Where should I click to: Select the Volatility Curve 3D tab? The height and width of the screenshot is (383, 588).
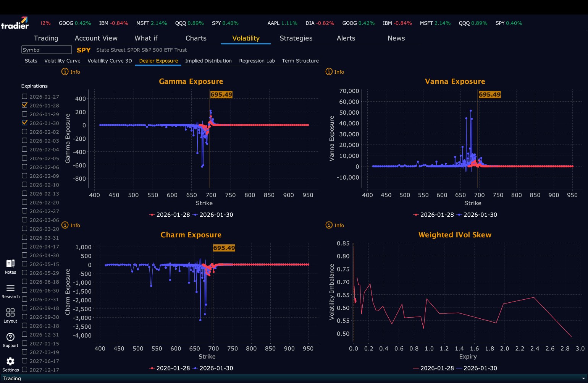click(x=110, y=61)
